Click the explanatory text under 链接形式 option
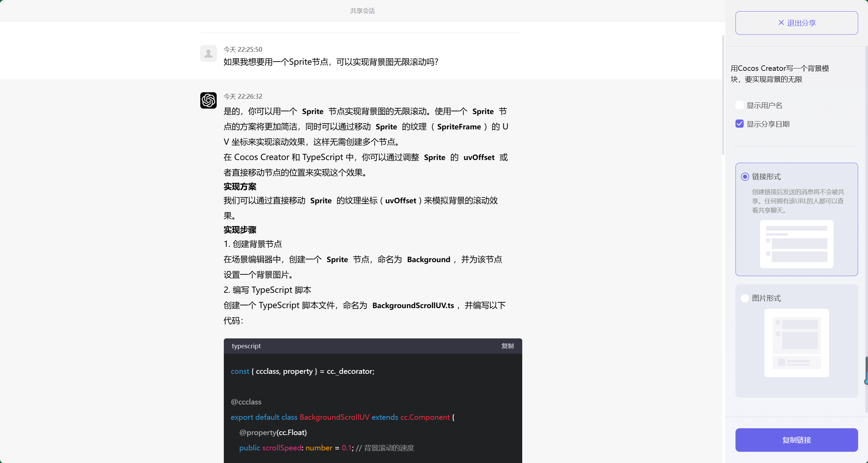Screen dimensions: 868x463 pos(797,201)
